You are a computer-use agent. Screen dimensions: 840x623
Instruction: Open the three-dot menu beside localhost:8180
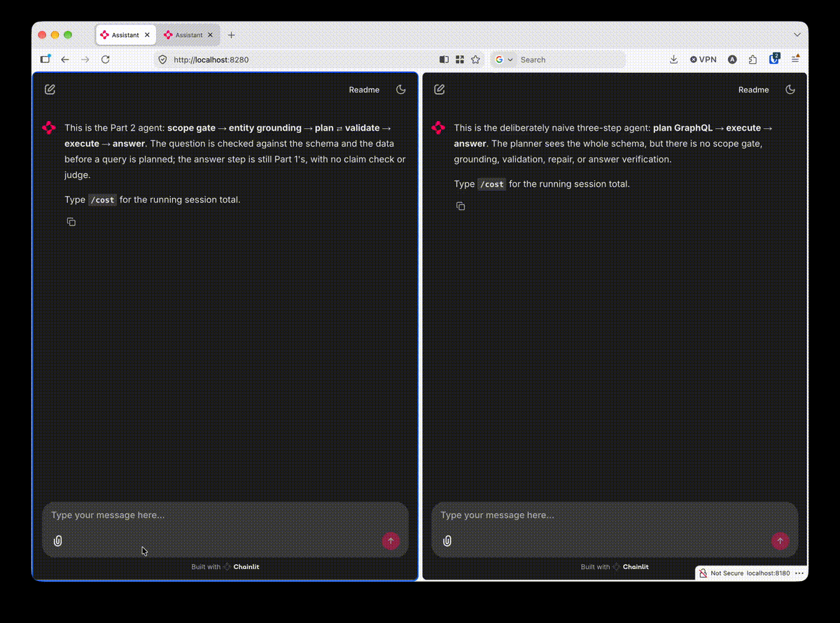click(799, 573)
